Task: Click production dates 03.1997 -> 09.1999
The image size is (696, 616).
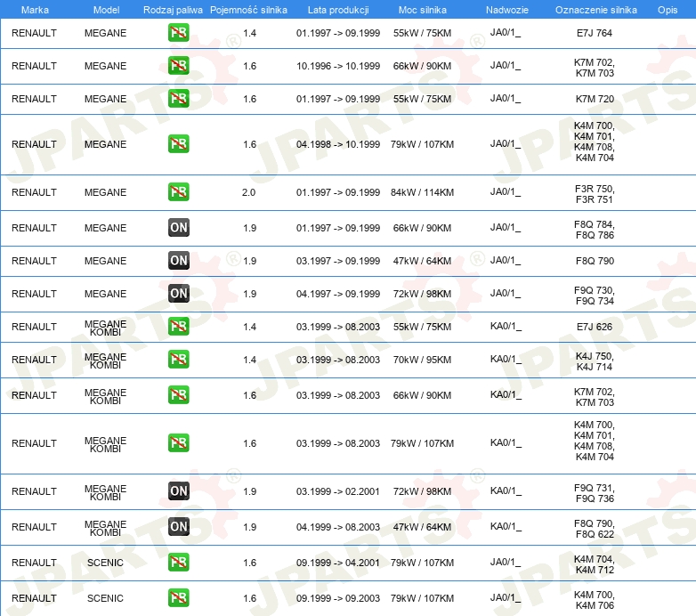Action: [338, 261]
